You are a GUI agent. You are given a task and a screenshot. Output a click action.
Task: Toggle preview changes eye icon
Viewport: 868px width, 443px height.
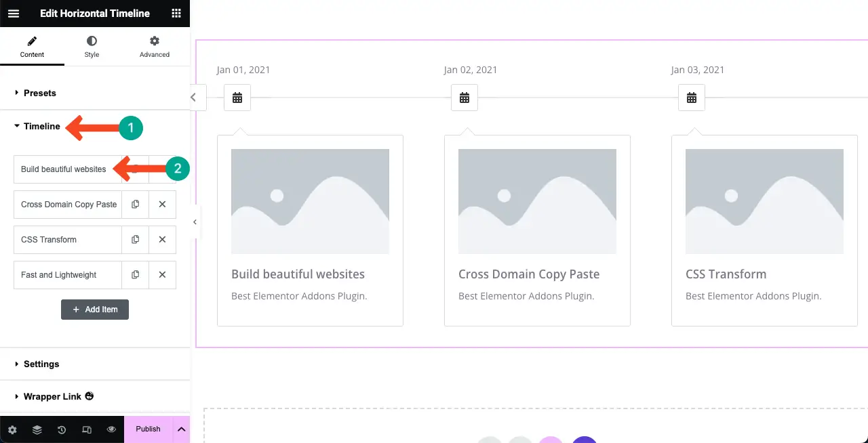111,429
